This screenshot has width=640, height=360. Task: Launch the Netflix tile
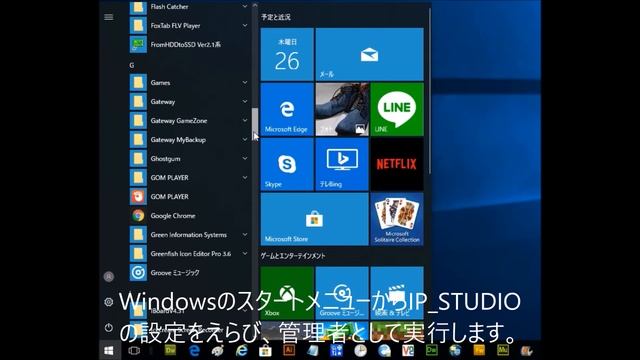click(397, 164)
